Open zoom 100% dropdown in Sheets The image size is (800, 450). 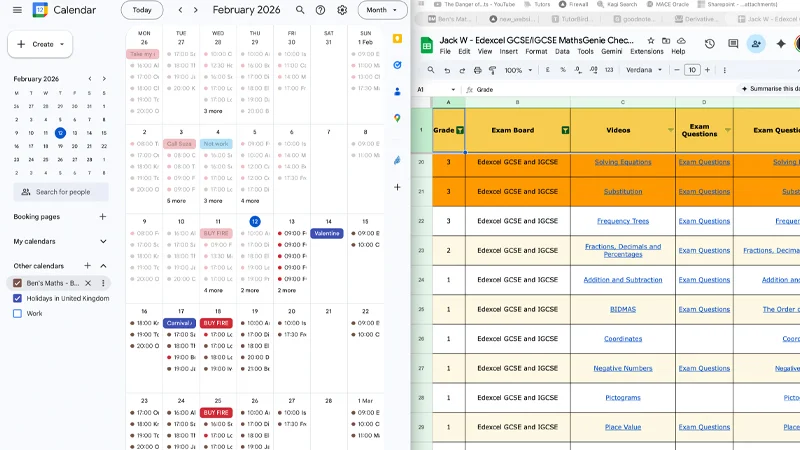tap(518, 70)
